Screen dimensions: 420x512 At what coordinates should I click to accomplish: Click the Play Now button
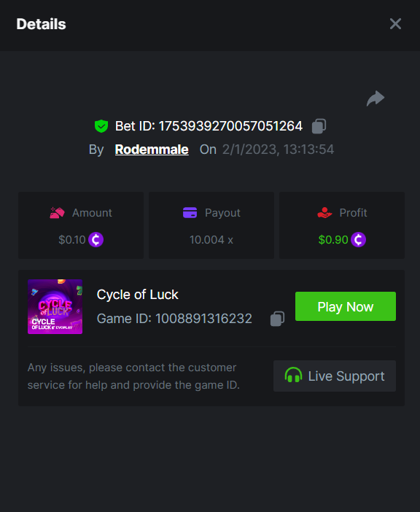346,306
